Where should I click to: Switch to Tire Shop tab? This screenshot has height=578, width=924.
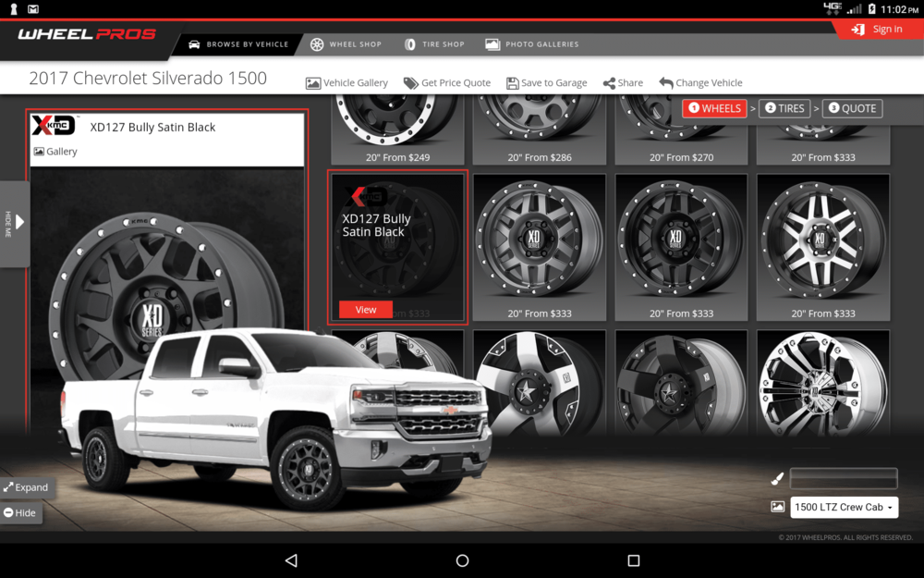click(x=434, y=44)
